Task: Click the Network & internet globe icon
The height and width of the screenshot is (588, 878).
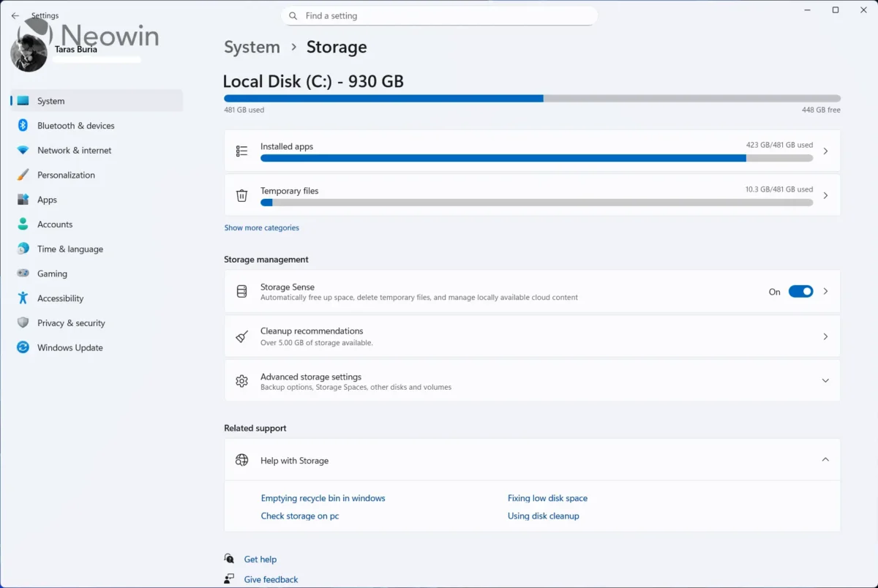Action: (23, 150)
